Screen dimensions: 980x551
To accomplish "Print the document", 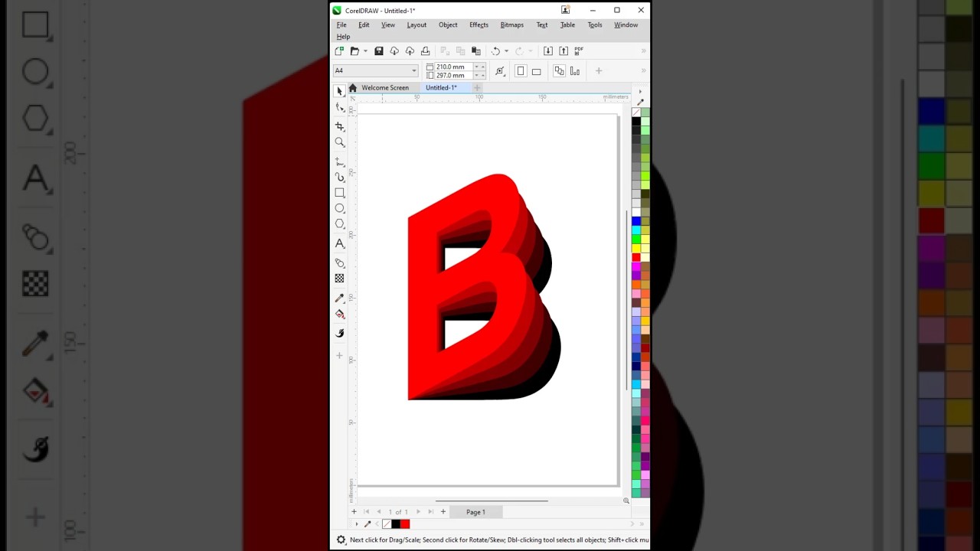I will [425, 51].
